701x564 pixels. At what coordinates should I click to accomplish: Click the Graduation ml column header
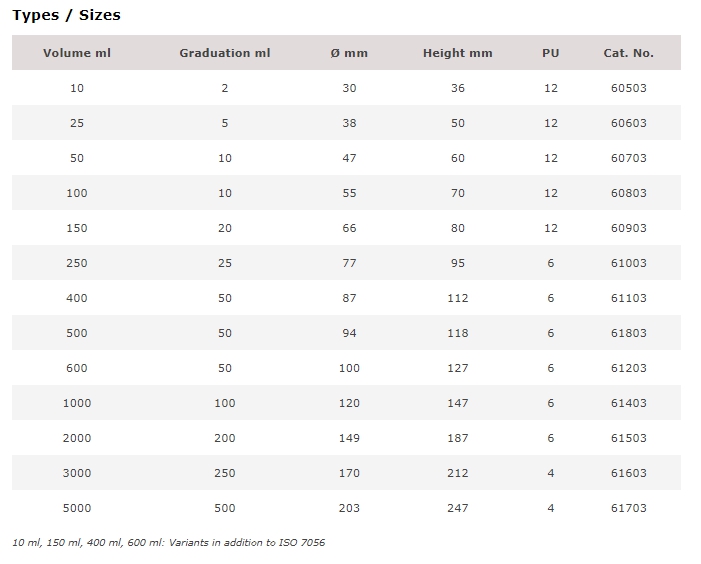tap(225, 53)
